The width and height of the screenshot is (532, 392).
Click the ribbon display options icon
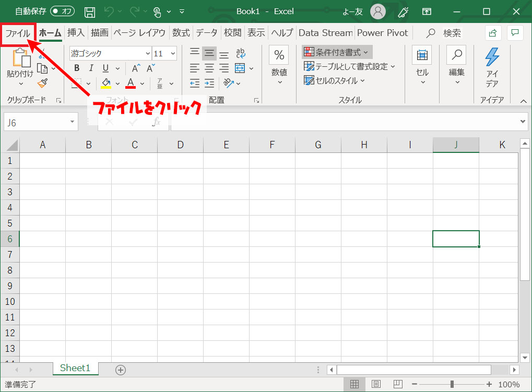click(427, 12)
